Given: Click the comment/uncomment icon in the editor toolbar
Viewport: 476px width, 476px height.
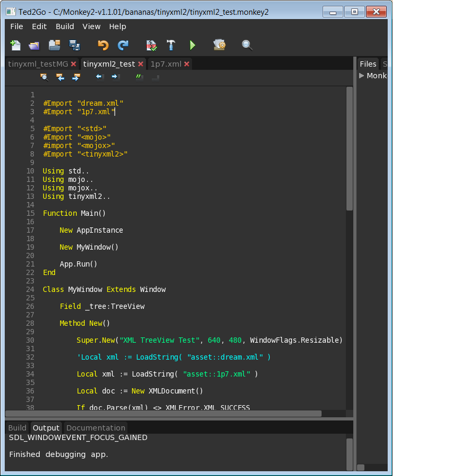Looking at the screenshot, I should coord(139,77).
